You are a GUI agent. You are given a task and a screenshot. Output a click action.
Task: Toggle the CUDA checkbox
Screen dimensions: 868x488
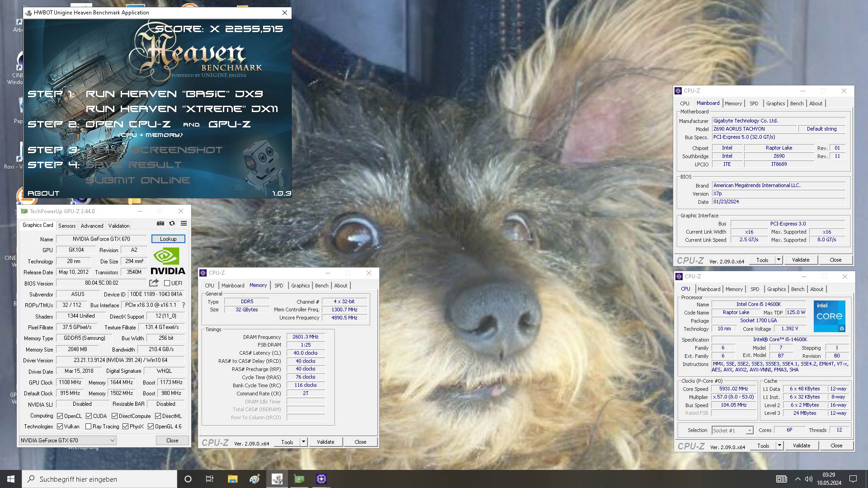tap(89, 416)
